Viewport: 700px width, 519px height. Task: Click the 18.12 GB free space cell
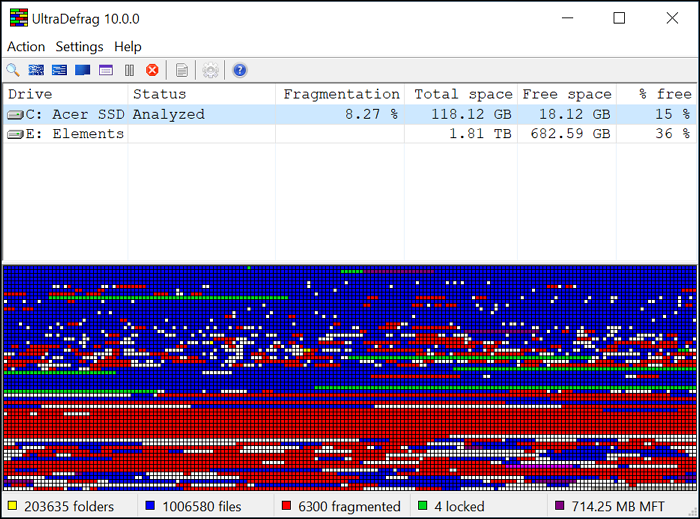pos(575,114)
